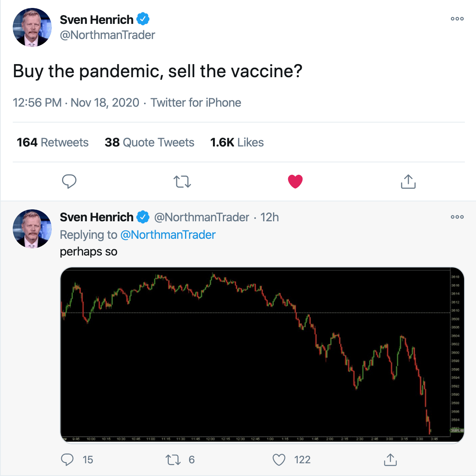Share the main tweet
This screenshot has height=476, width=476.
(x=408, y=181)
